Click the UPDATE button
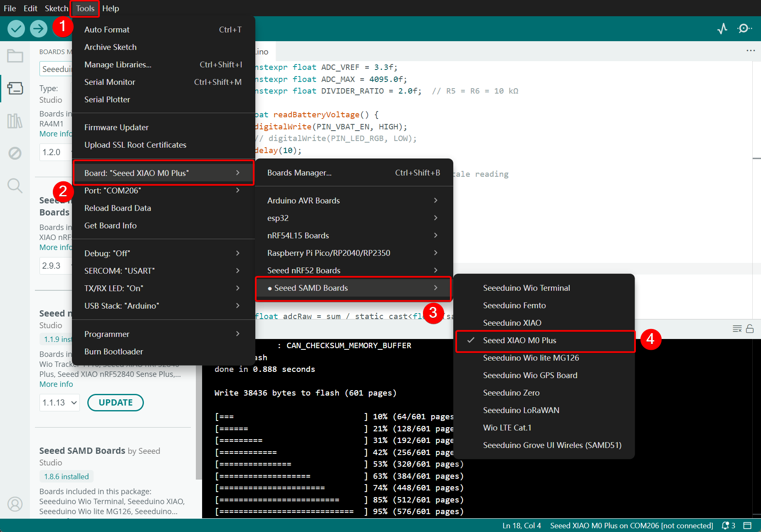761x532 pixels. click(116, 403)
